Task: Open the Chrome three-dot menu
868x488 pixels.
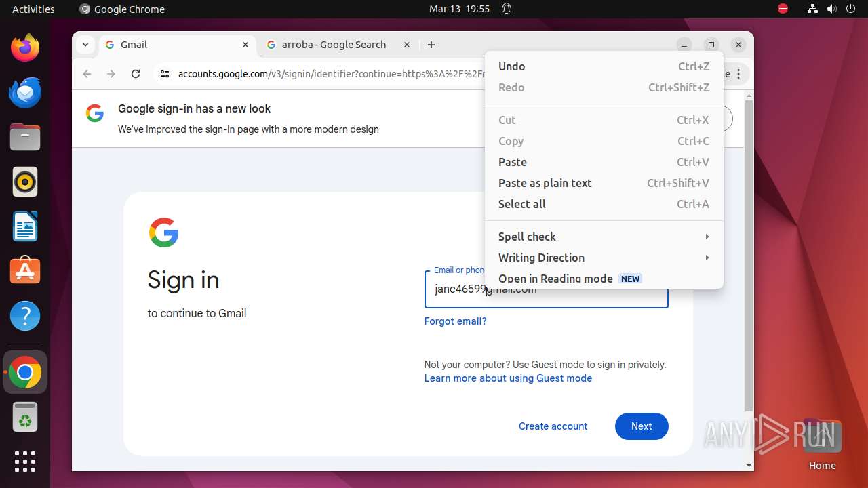Action: point(738,74)
